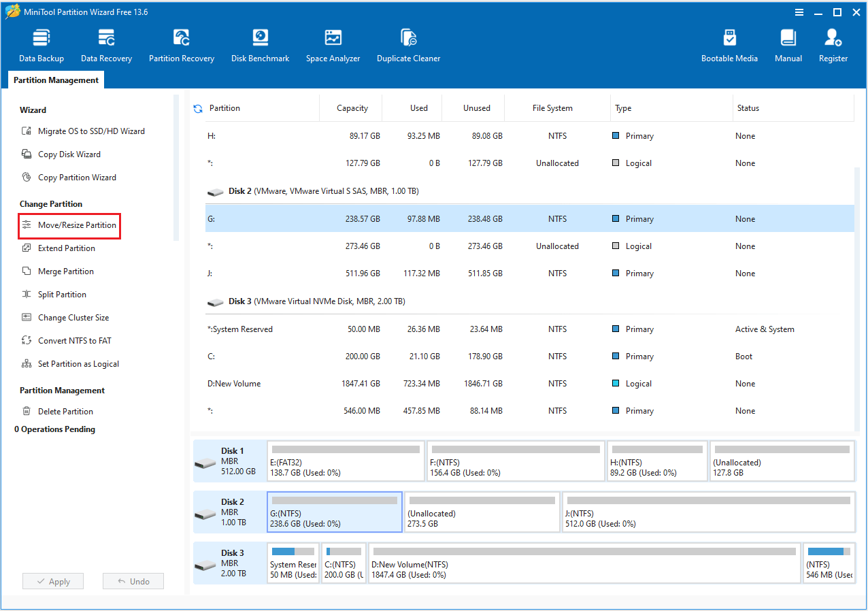Click the Undo button
The image size is (868, 611).
tap(133, 581)
